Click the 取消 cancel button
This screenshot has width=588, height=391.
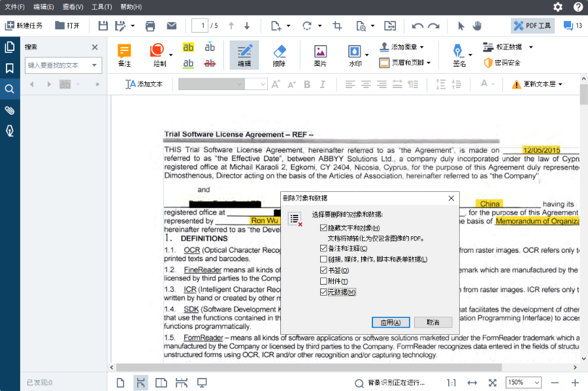(433, 322)
